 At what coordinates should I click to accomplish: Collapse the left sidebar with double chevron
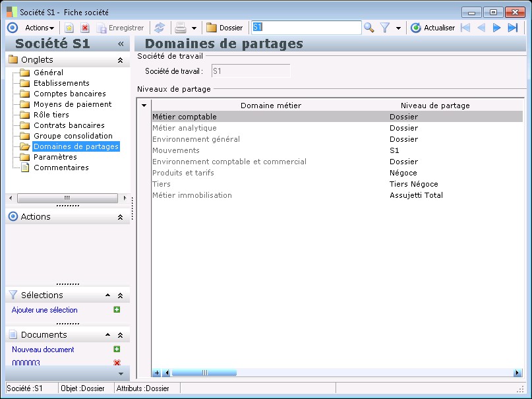pyautogui.click(x=121, y=44)
